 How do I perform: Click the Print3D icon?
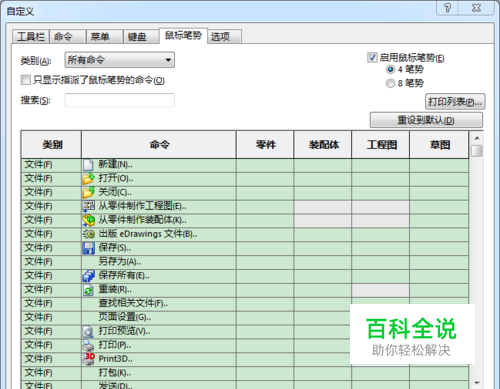89,359
